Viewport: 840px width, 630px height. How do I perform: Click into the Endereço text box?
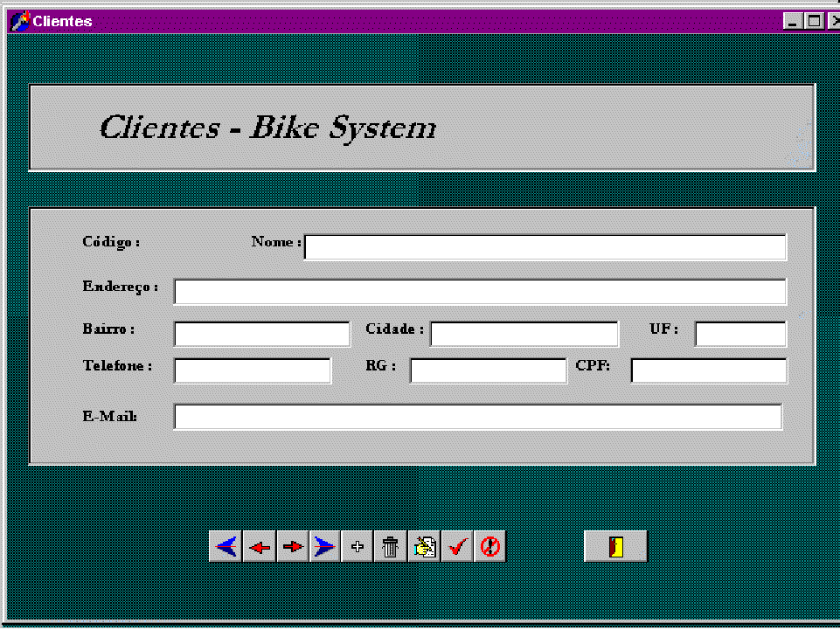pos(480,292)
